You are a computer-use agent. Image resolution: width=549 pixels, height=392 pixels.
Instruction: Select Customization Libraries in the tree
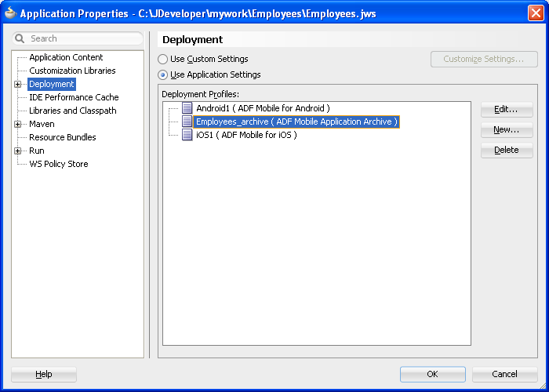point(72,71)
